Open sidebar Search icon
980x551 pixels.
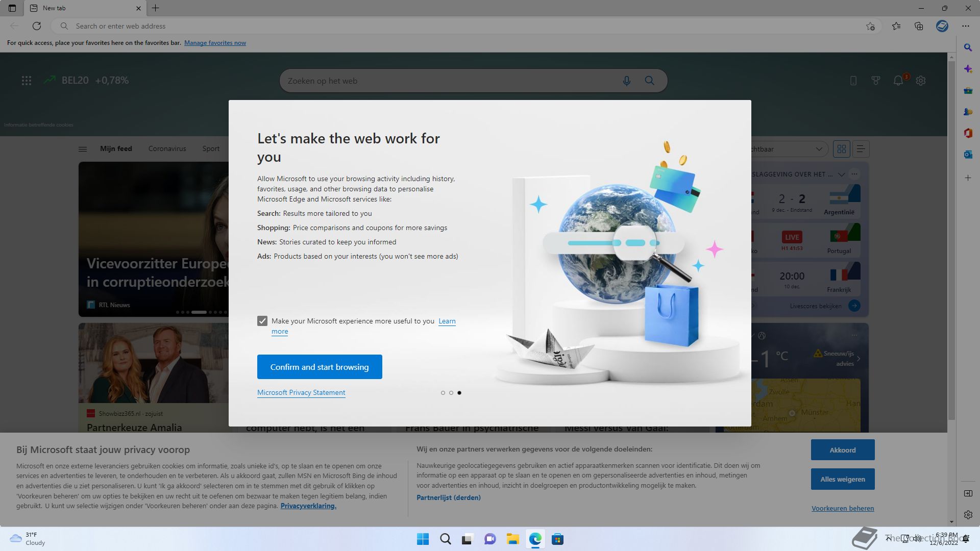point(968,47)
